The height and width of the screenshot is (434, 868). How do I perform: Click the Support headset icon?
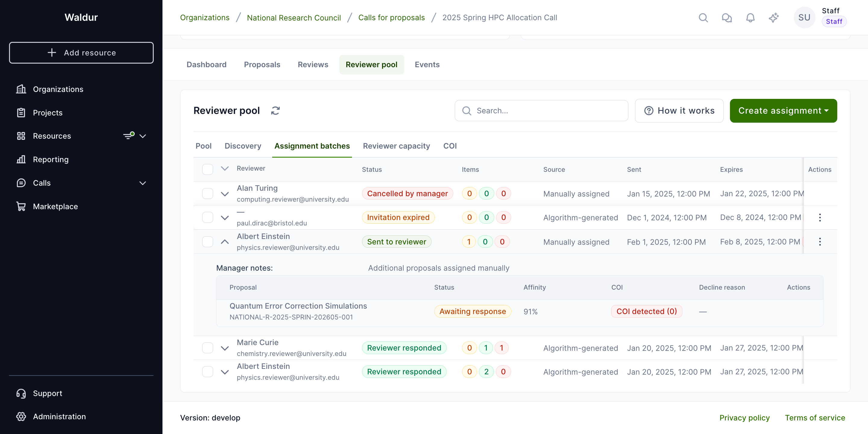coord(21,393)
